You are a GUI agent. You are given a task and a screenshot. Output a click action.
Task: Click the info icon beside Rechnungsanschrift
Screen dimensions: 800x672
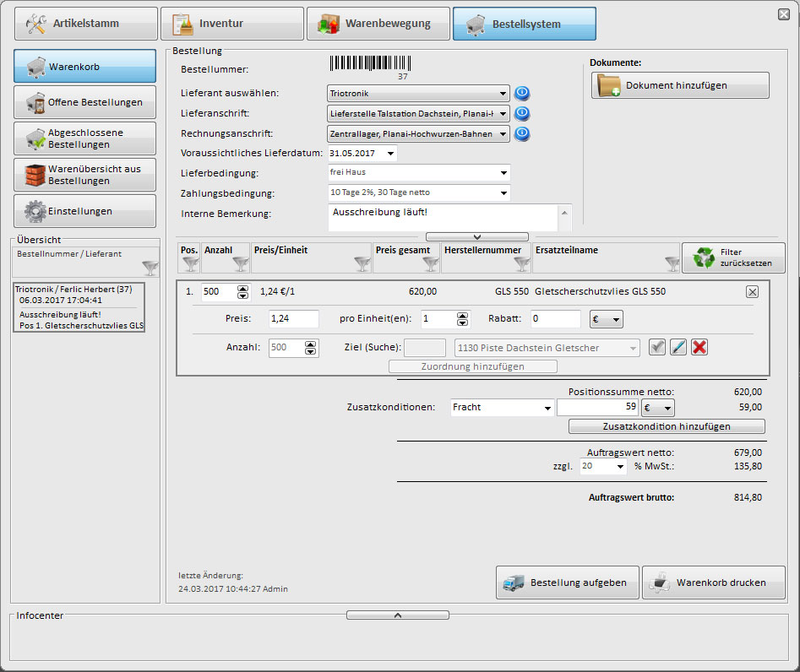522,133
